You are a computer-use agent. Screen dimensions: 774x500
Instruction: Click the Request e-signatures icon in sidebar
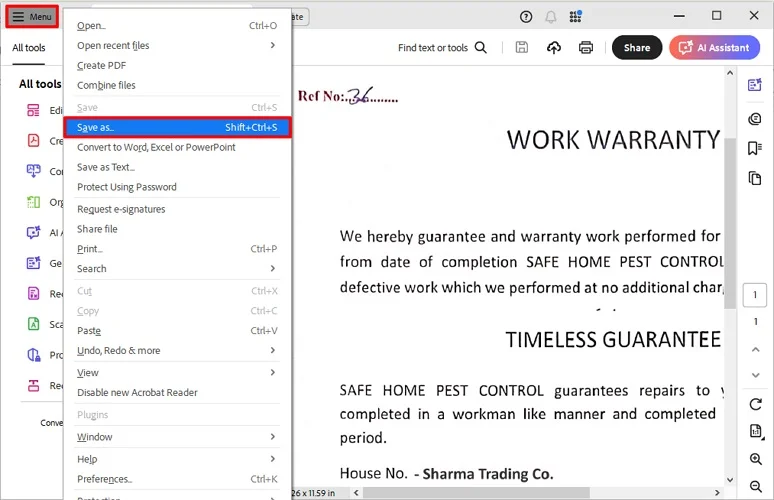tap(33, 294)
